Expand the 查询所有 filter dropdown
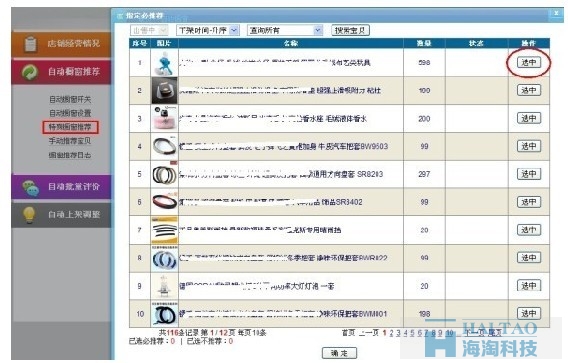The height and width of the screenshot is (363, 568). (x=285, y=30)
